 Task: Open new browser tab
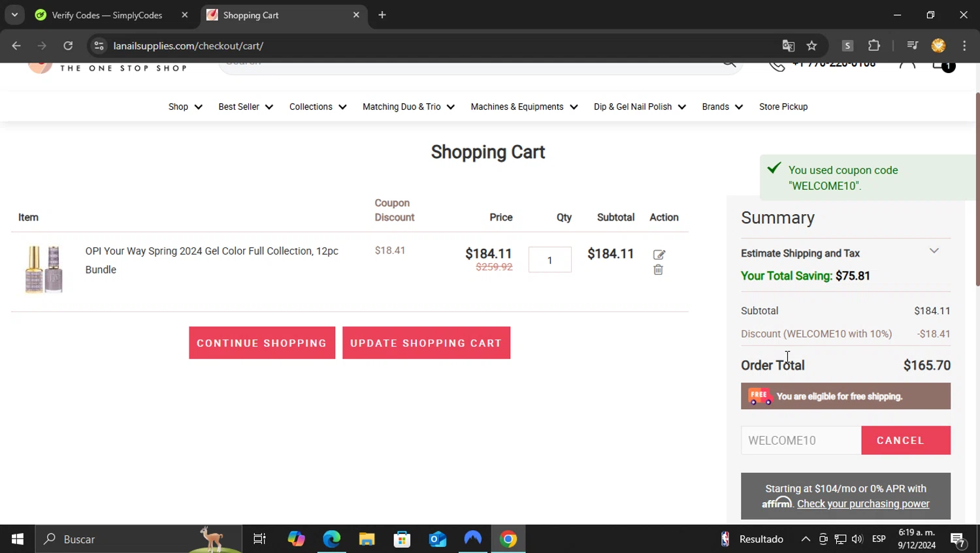click(x=382, y=15)
